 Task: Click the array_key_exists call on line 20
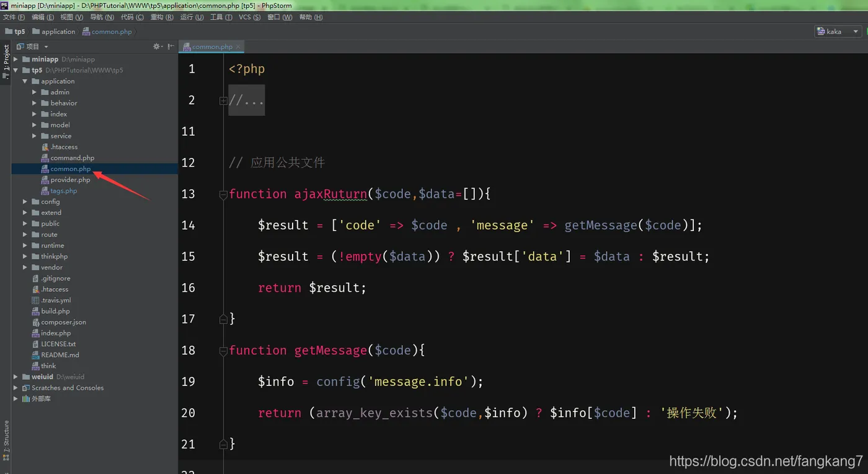(x=374, y=413)
